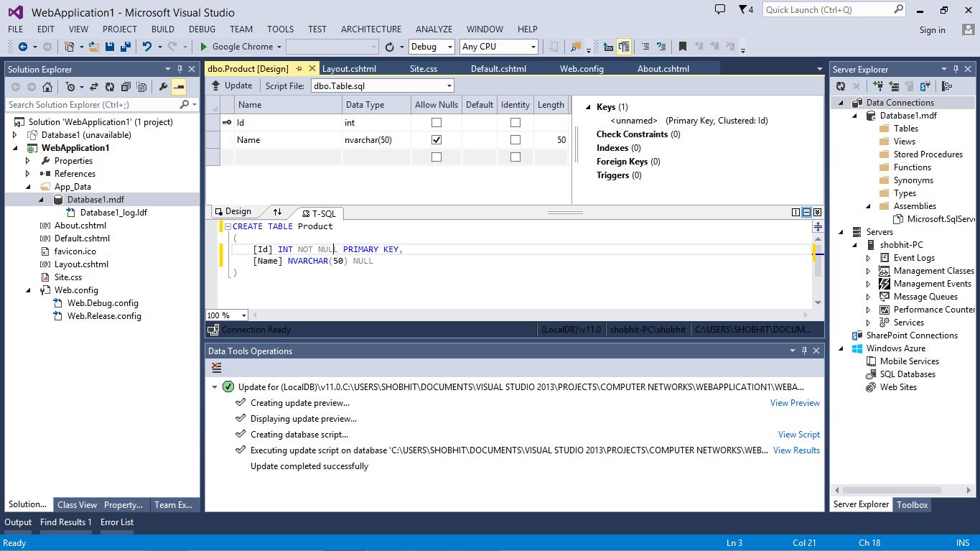Screen dimensions: 980x551
Task: Click the Home icon in Solution Explorer
Action: tap(47, 85)
